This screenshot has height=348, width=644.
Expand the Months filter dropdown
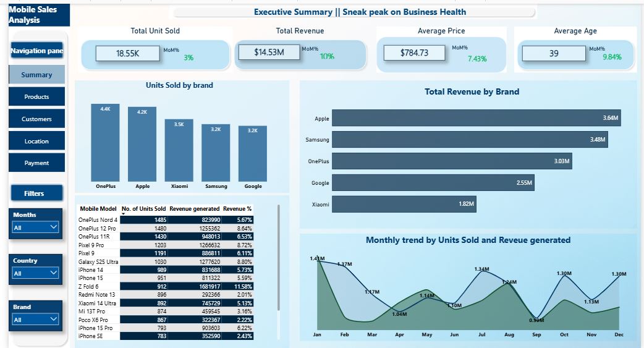36,227
